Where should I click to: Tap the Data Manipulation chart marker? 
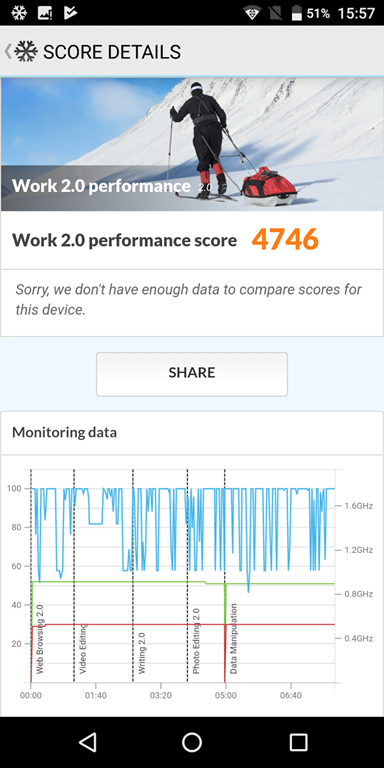pyautogui.click(x=234, y=639)
